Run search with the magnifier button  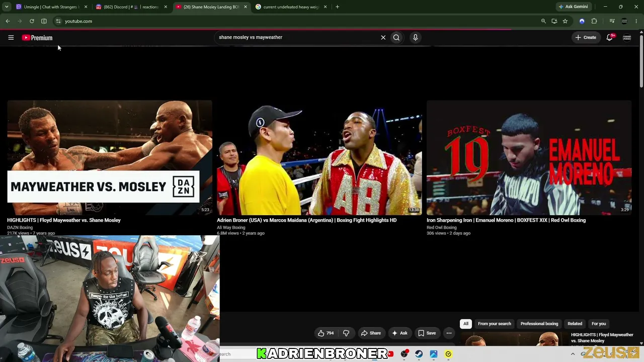click(396, 37)
